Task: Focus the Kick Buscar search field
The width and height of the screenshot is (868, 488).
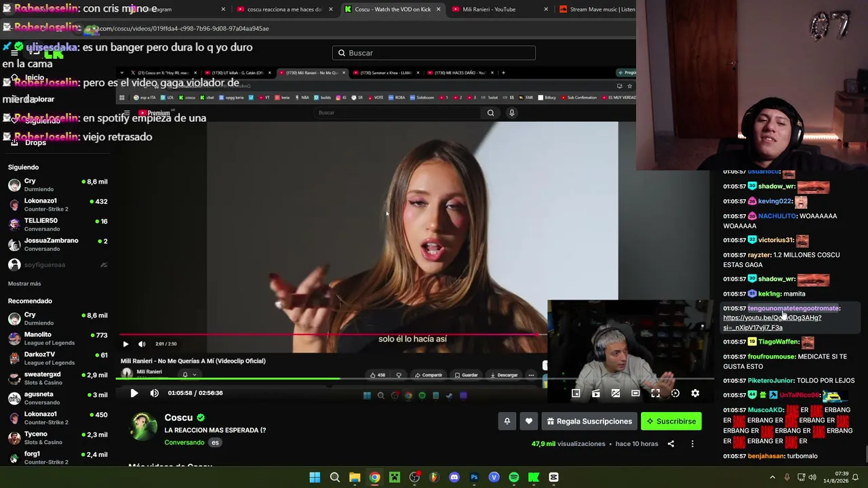Action: 434,53
